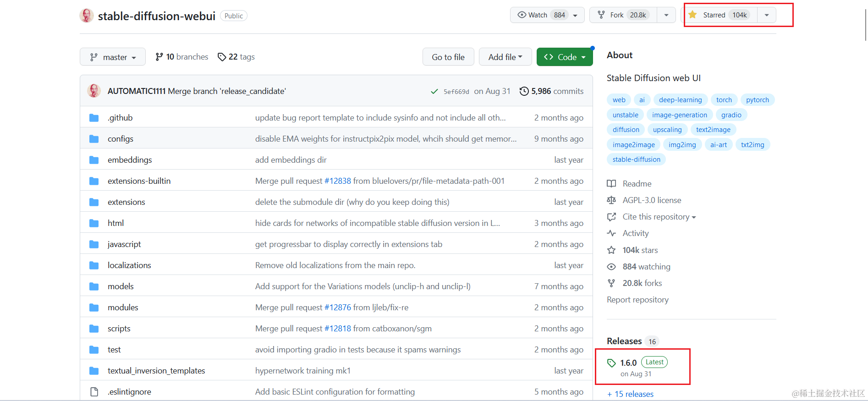Click the configs folder icon

pos(94,139)
